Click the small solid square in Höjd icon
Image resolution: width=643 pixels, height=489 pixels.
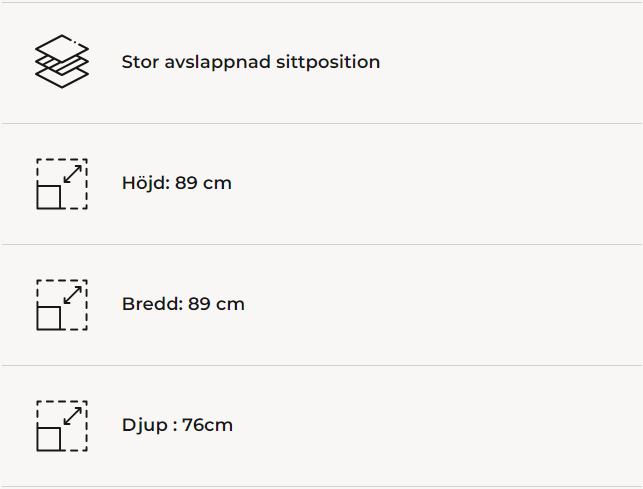[x=49, y=197]
